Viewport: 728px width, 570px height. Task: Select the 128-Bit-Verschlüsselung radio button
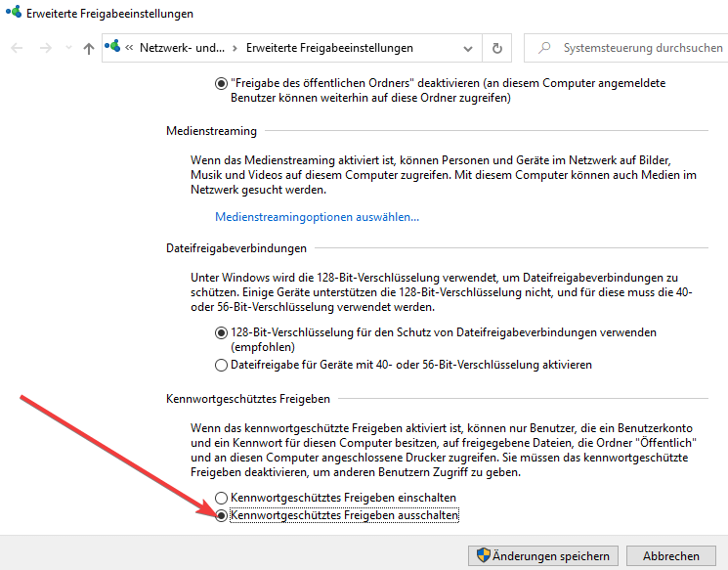(x=221, y=332)
